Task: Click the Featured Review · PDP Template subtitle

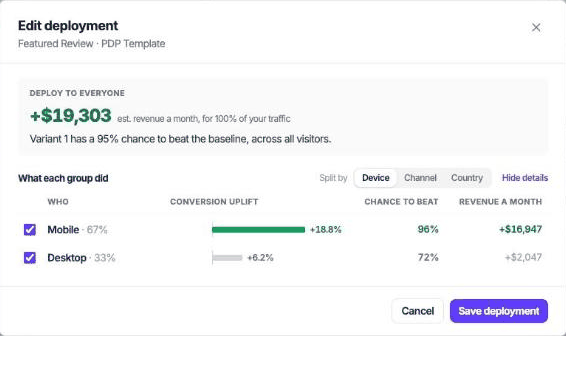Action: pyautogui.click(x=92, y=44)
